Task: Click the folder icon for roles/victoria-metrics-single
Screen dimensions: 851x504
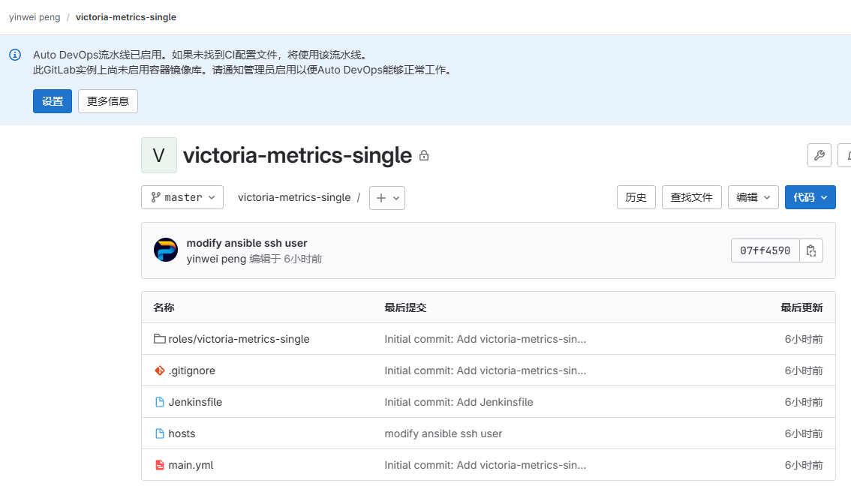Action: [160, 338]
